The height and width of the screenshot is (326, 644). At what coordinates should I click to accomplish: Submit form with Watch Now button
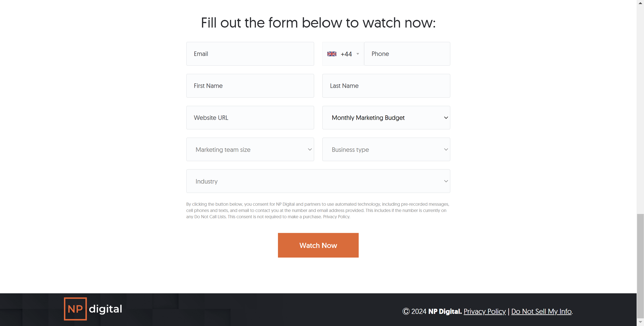click(318, 245)
